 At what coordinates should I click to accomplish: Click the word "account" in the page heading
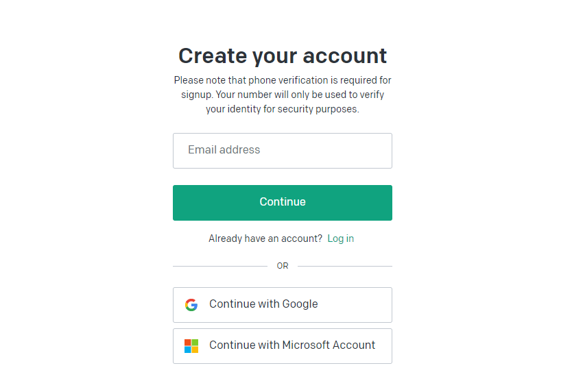[x=345, y=56]
